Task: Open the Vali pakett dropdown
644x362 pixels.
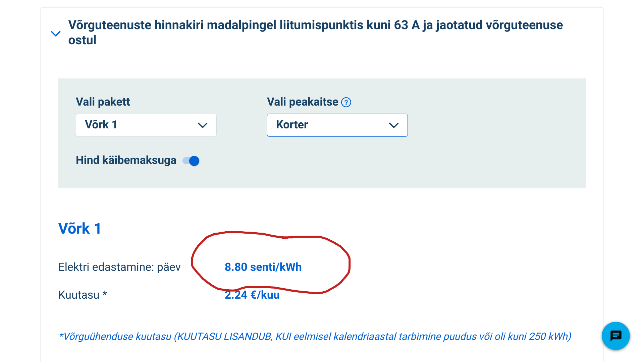Action: click(146, 125)
